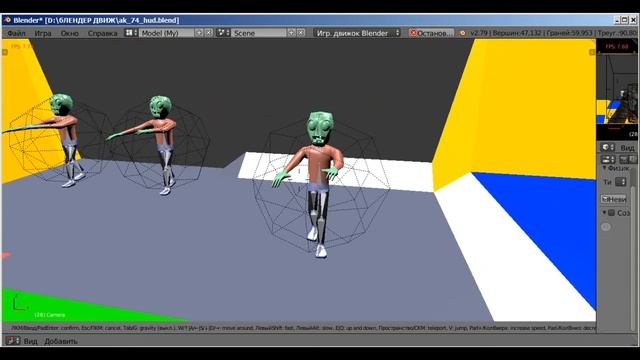Open the bottom editor type selector icon

13,340
